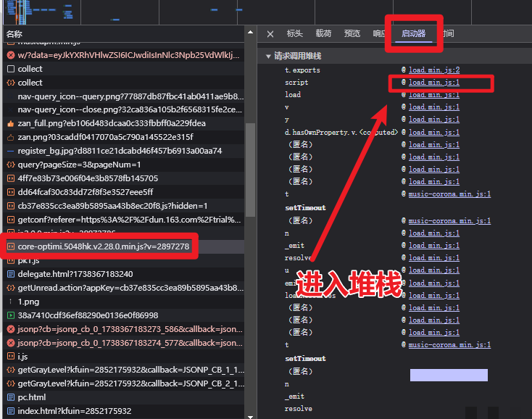Click the 名称 column header

(x=14, y=34)
